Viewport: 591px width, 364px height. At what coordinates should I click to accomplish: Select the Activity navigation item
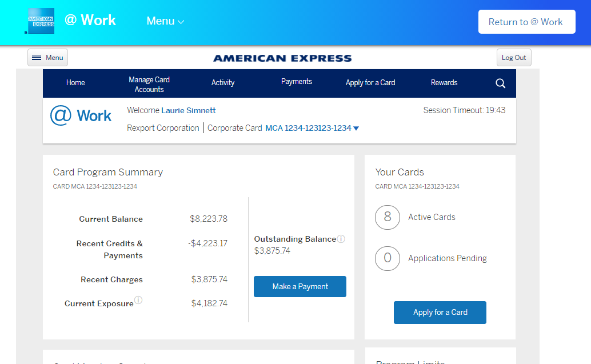coord(223,83)
